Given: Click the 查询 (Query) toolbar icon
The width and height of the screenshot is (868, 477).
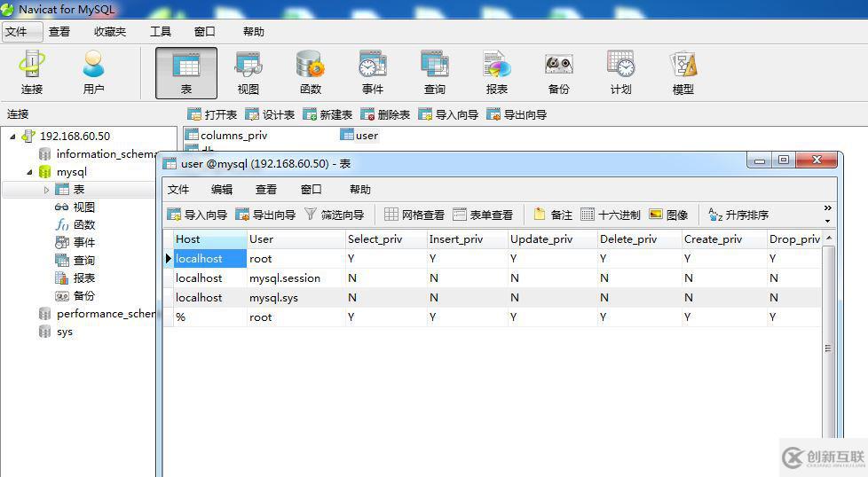Looking at the screenshot, I should coord(435,73).
